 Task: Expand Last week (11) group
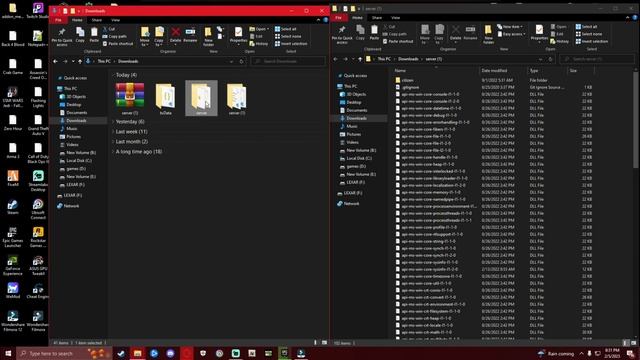tap(113, 131)
